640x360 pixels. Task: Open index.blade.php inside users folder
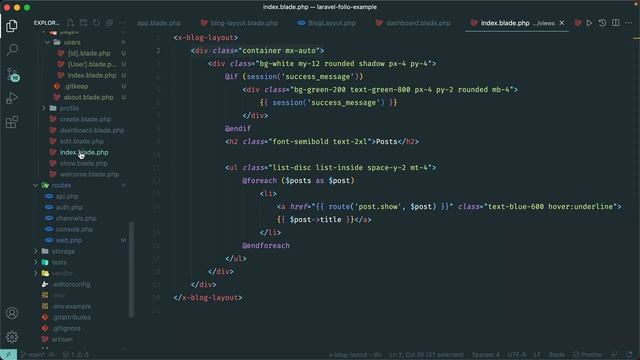point(92,75)
